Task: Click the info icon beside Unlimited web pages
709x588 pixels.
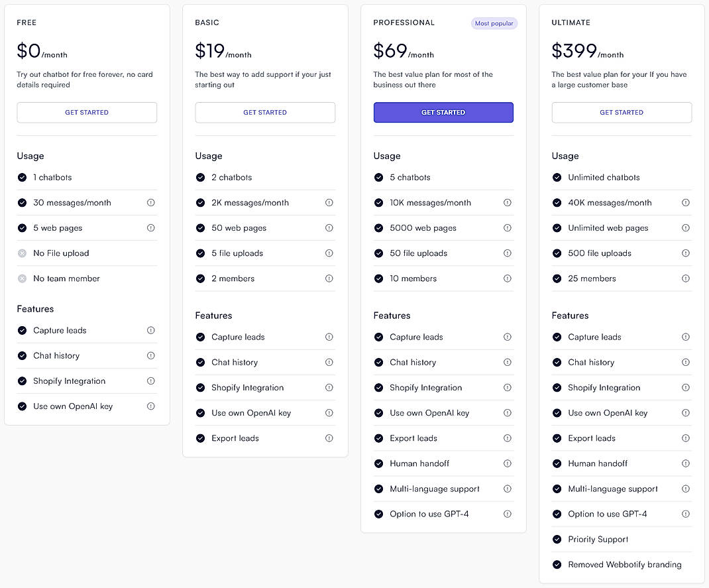Action: click(x=686, y=227)
